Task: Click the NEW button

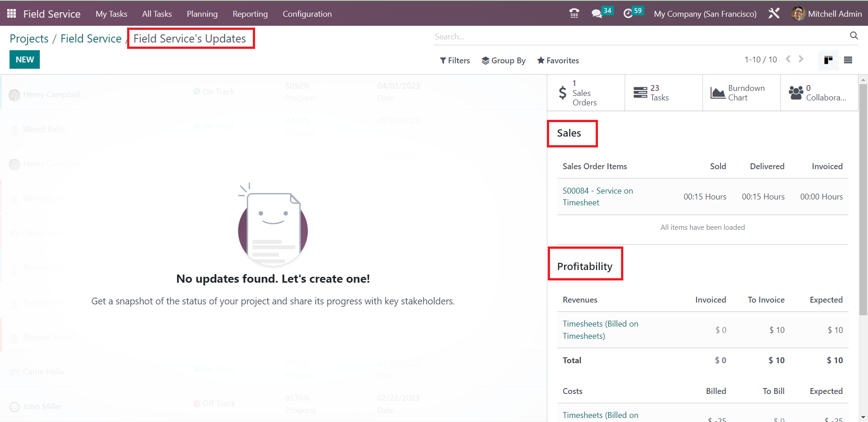Action: pyautogui.click(x=25, y=60)
